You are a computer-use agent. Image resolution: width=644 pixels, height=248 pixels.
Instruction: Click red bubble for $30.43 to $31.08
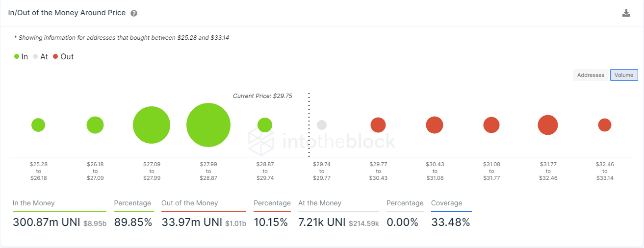pos(435,125)
